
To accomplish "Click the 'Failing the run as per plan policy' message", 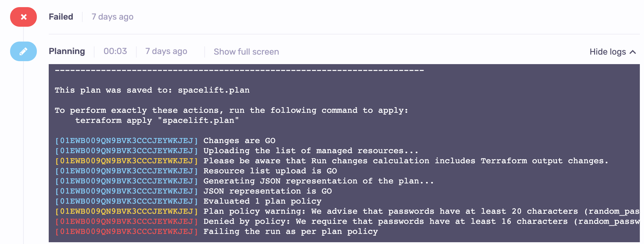I will (x=291, y=232).
